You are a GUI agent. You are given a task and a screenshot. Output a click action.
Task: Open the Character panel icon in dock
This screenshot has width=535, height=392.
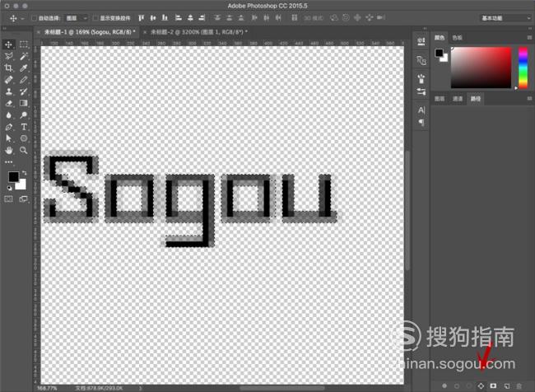coord(421,110)
